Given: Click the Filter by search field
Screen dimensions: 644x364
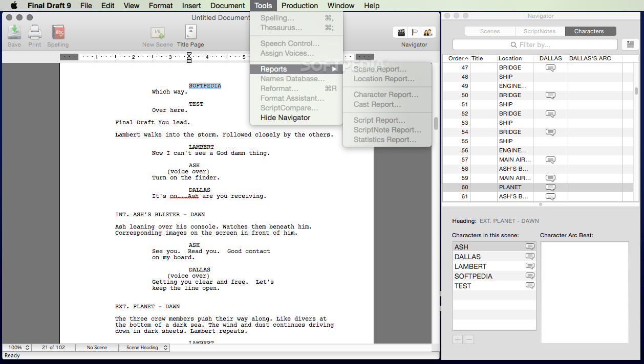Looking at the screenshot, I should [x=534, y=44].
